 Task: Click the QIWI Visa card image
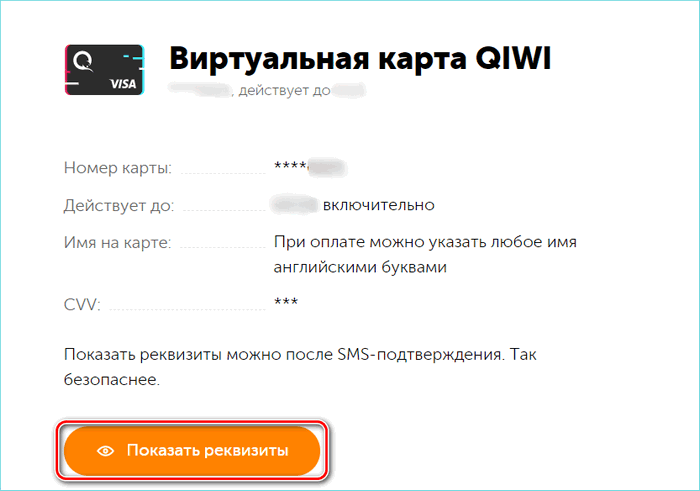pos(104,70)
